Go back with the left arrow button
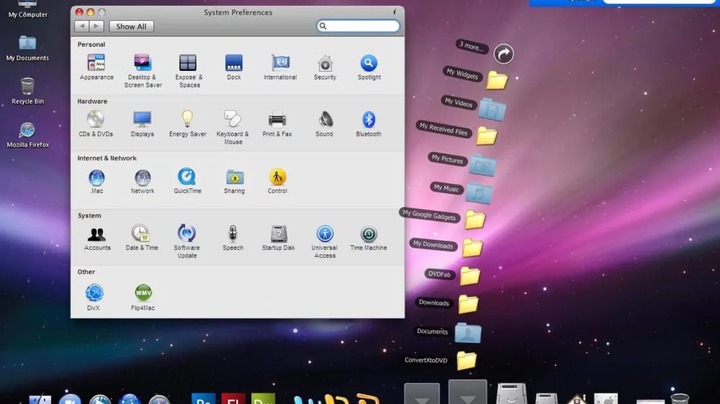The width and height of the screenshot is (720, 404). [82, 26]
